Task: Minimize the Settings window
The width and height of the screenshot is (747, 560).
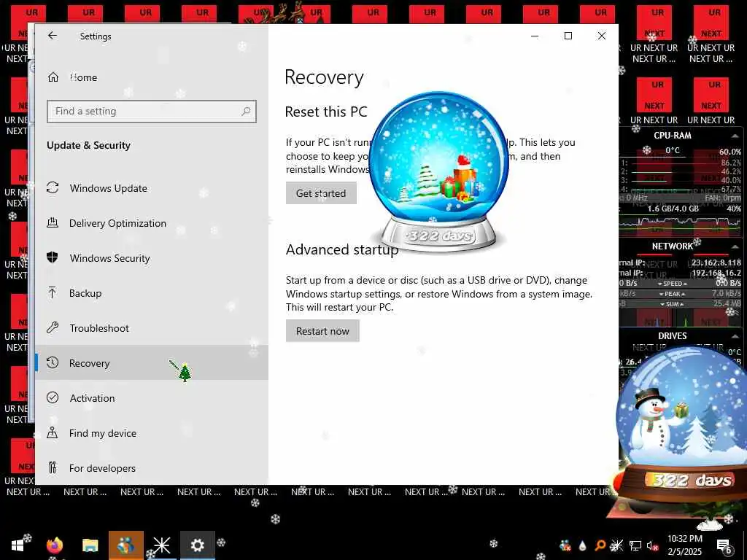Action: [x=535, y=36]
